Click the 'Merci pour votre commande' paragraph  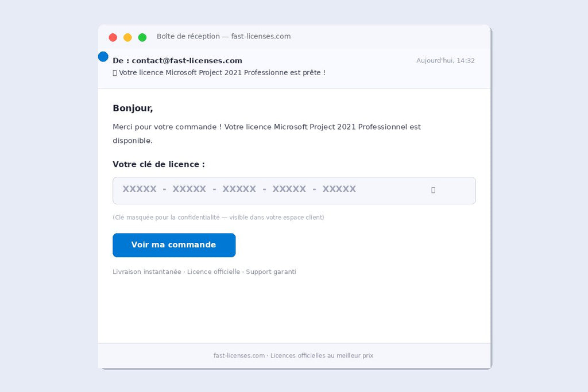(266, 134)
